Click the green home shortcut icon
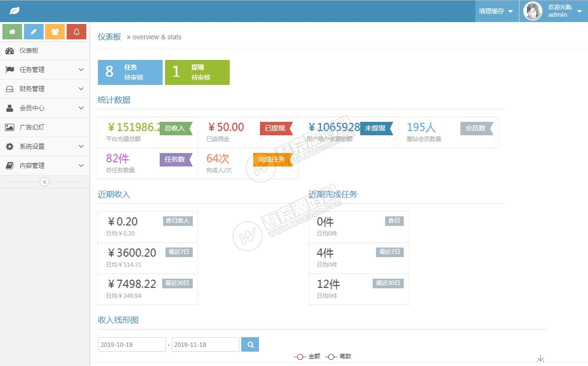The height and width of the screenshot is (366, 588). [12, 32]
